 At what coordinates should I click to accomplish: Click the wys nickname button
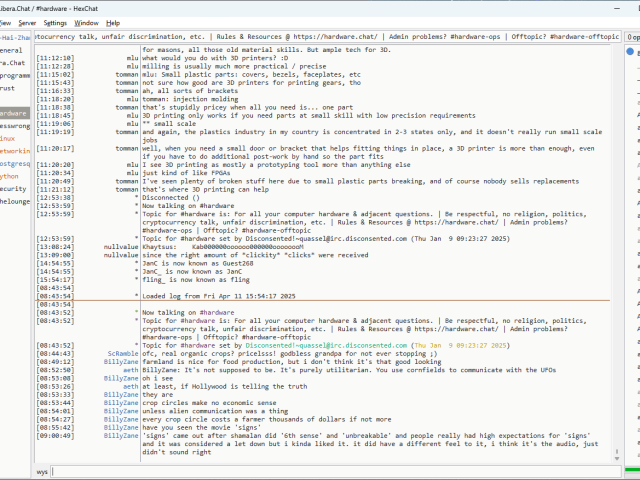coord(43,470)
